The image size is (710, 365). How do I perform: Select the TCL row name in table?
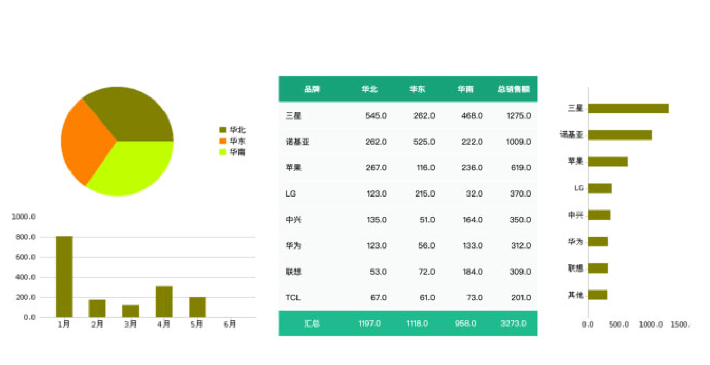293,298
